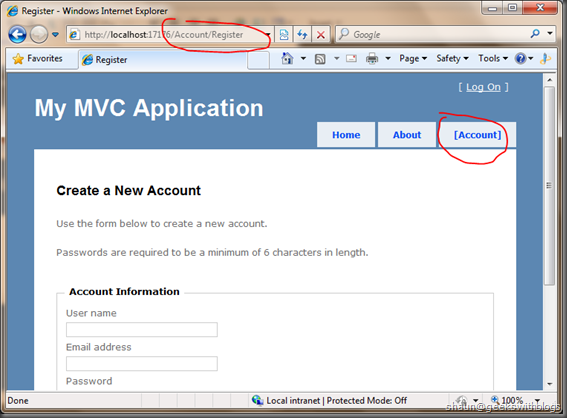Viewport: 567px width, 418px height.
Task: Refresh the page with refresh icon
Action: pos(302,35)
